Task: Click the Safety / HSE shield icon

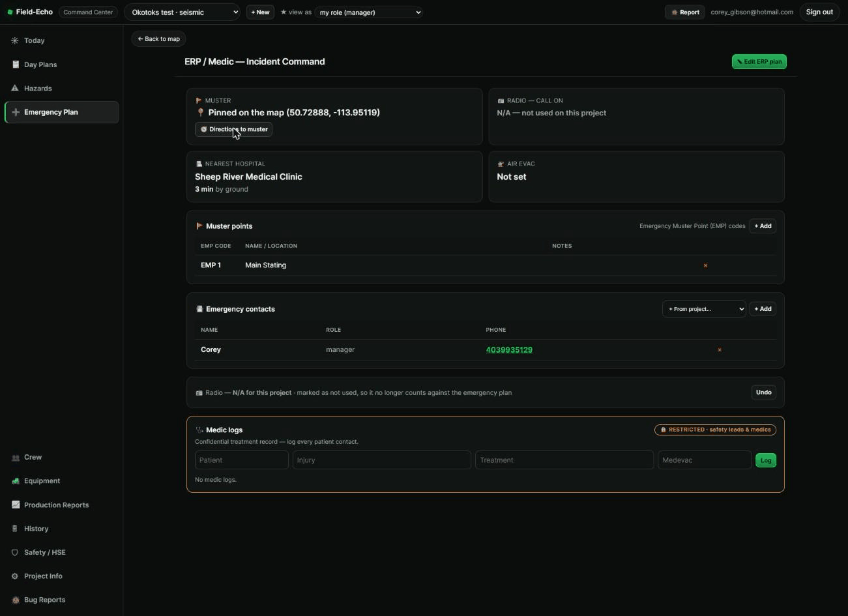Action: click(x=15, y=552)
